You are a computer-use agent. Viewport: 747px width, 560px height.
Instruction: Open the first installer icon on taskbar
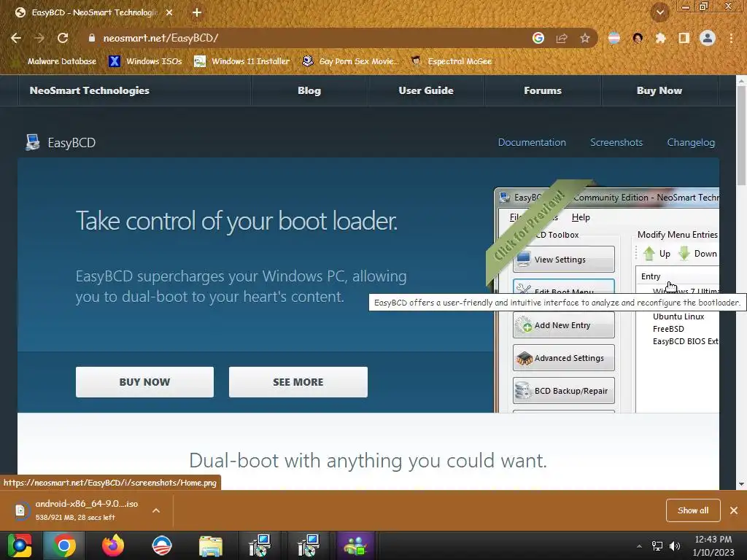[260, 545]
